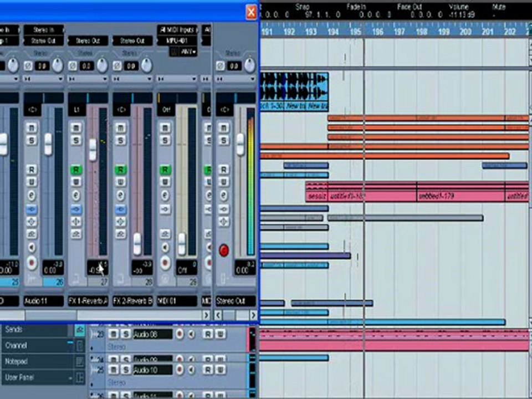
Task: Mute the MIDI 01 mixer channel
Action: (x=165, y=128)
